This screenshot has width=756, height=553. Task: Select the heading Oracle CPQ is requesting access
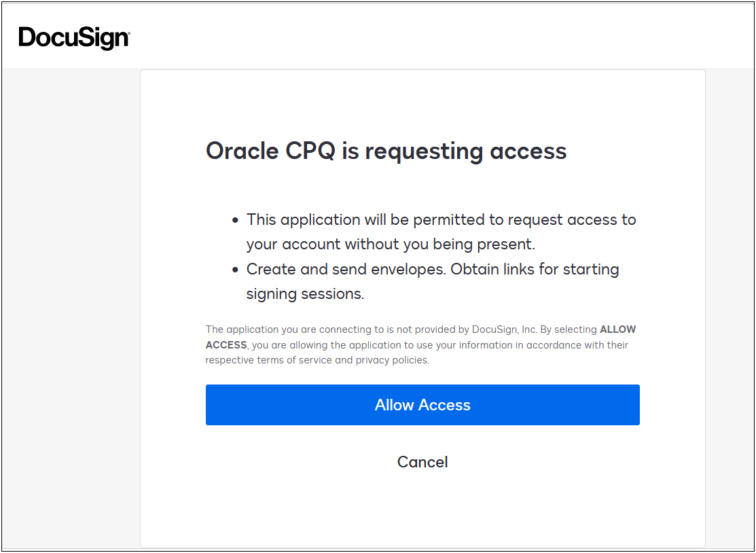385,151
